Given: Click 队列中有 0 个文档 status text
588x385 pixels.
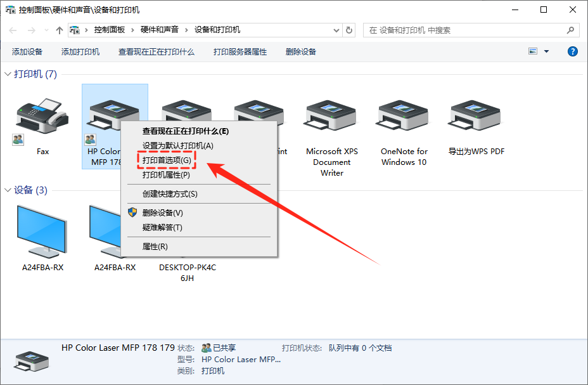Looking at the screenshot, I should pyautogui.click(x=360, y=348).
